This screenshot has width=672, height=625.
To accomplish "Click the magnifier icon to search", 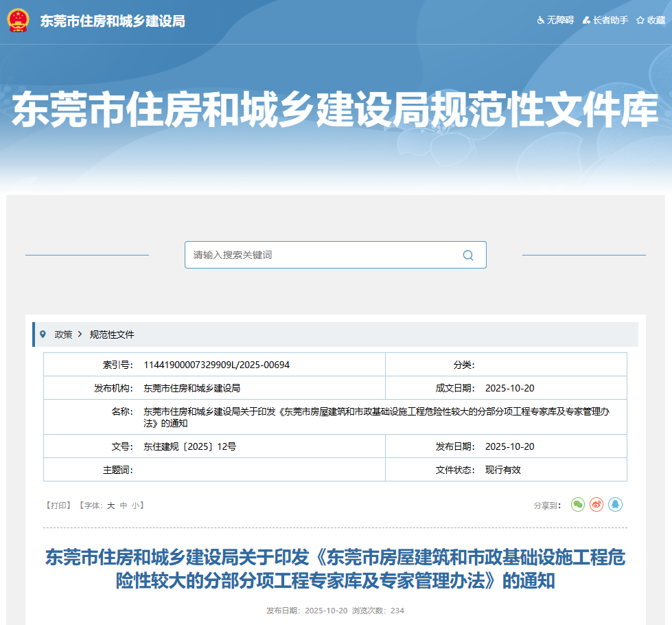I will coord(468,254).
